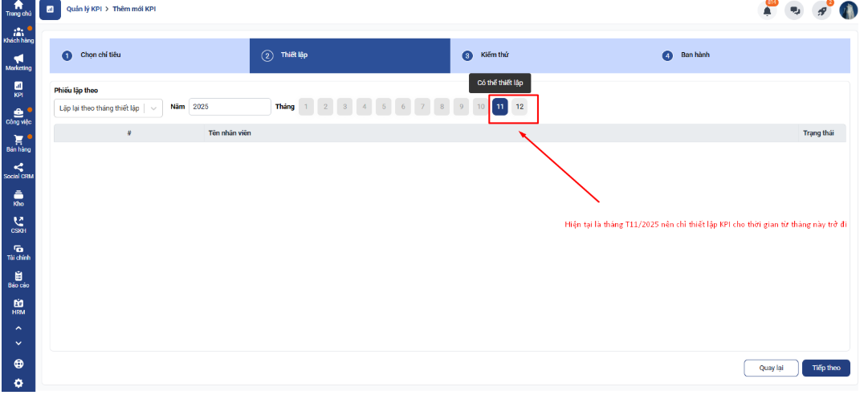This screenshot has height=395, width=868.
Task: Select month 10 button
Action: point(480,107)
